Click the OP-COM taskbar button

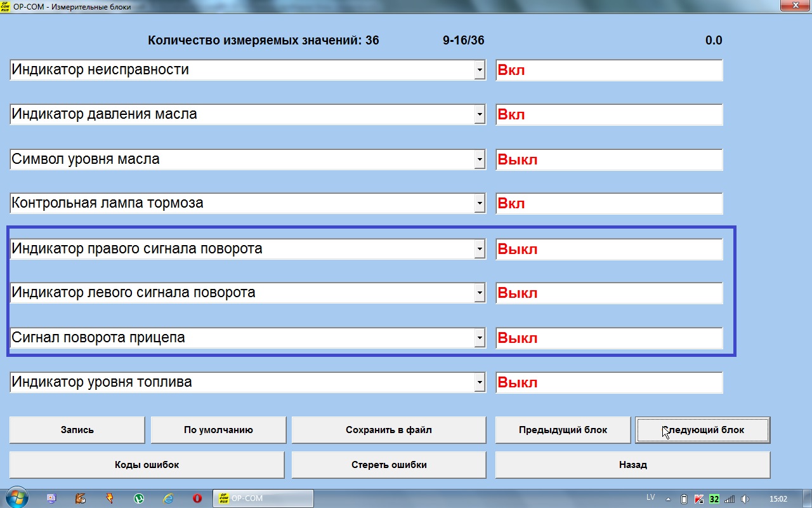tap(263, 498)
